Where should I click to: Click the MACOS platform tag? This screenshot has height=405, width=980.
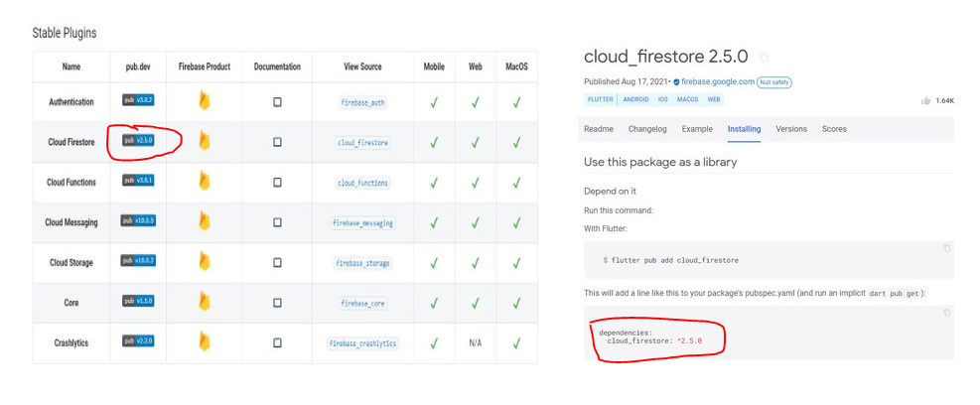tap(687, 99)
